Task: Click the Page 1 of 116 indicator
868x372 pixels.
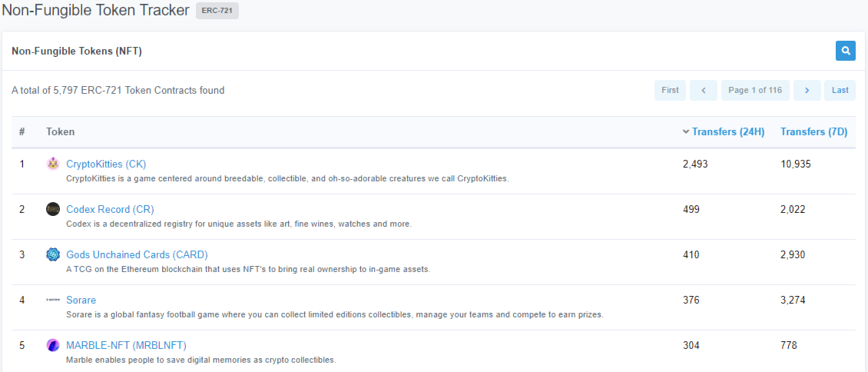Action: pyautogui.click(x=756, y=90)
